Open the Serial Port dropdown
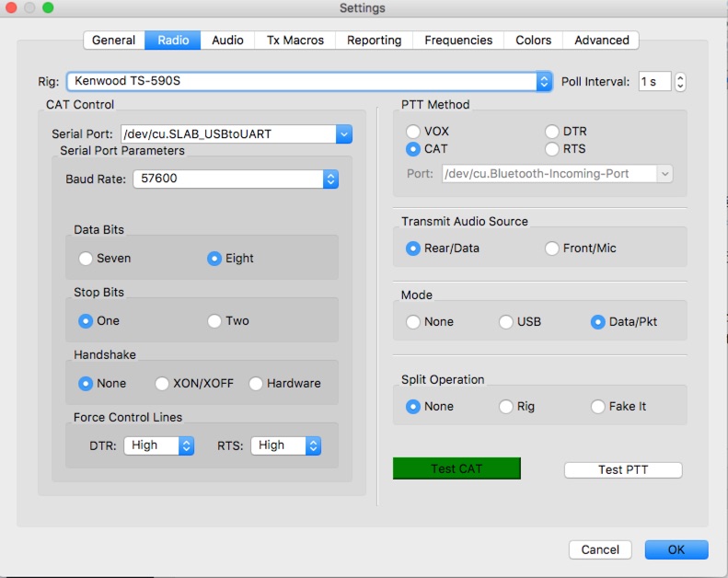 (344, 134)
